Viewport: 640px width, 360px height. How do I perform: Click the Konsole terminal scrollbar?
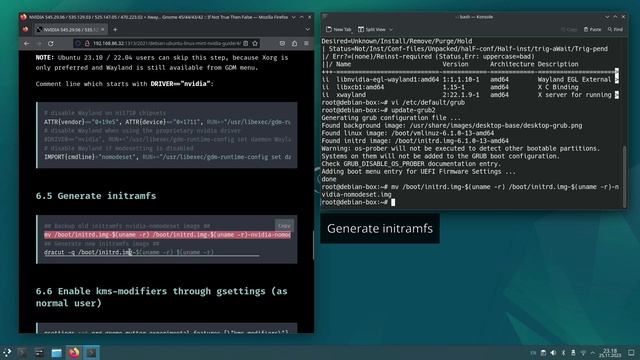pyautogui.click(x=624, y=176)
